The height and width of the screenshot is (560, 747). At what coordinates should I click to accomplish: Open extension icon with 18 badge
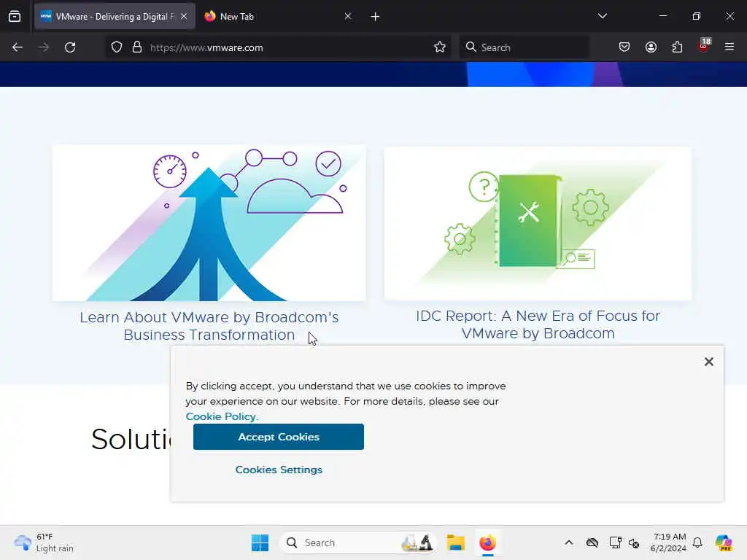click(x=704, y=46)
